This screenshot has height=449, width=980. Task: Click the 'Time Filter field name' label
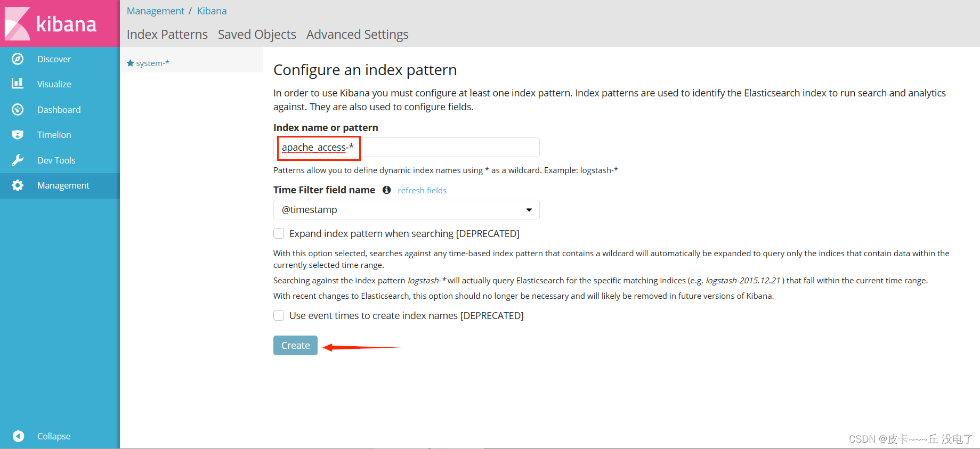click(x=324, y=190)
